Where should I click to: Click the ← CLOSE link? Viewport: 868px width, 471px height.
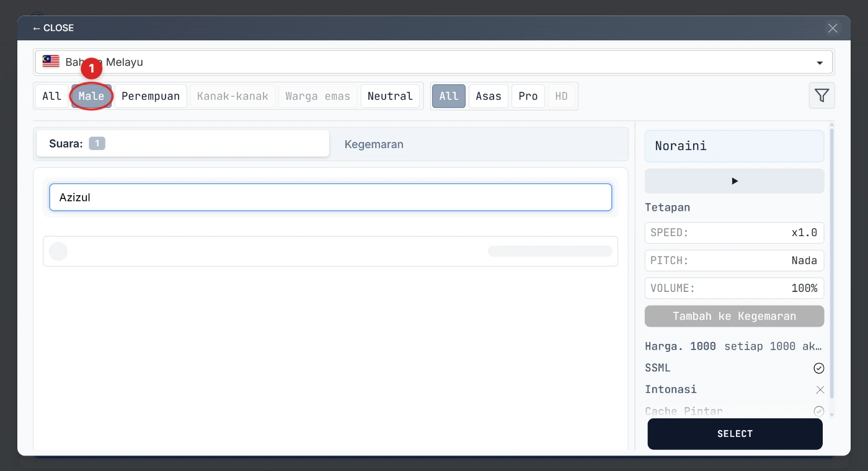click(53, 28)
